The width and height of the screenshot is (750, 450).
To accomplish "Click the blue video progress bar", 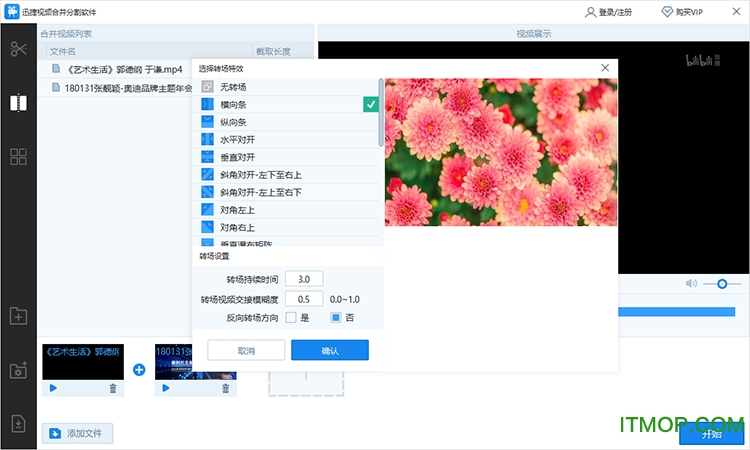I will coord(676,312).
